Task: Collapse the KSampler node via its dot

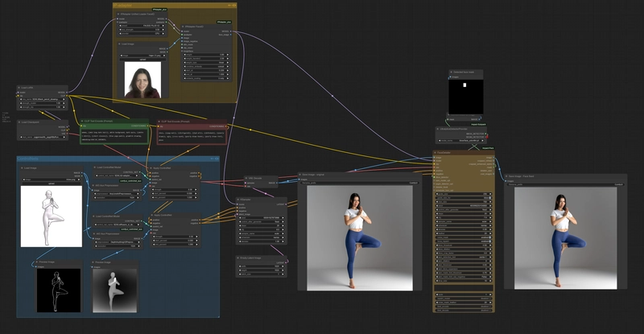Action: 238,200
